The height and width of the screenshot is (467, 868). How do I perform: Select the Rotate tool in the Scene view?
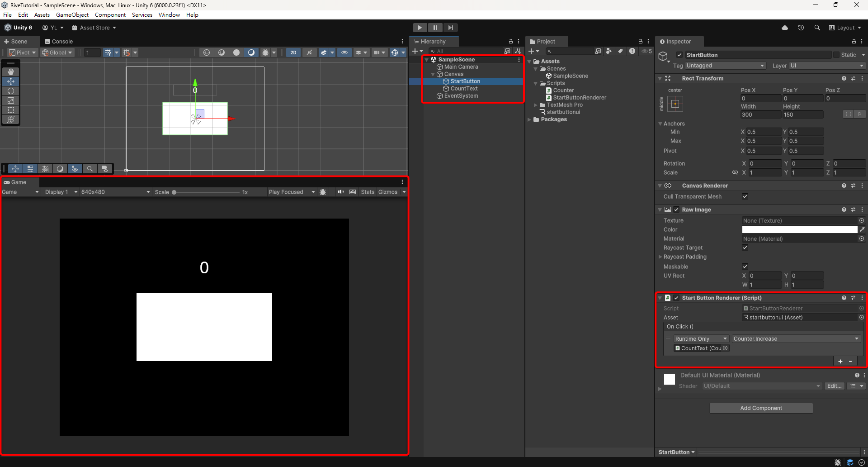11,91
